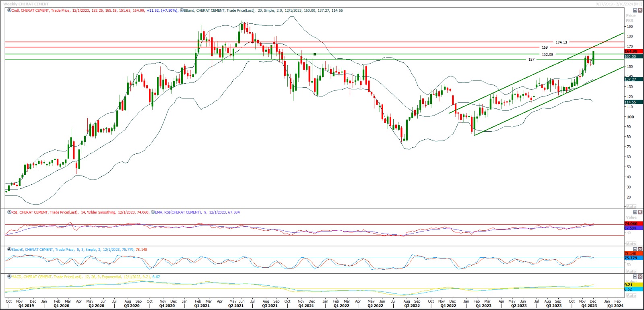This screenshot has width=644, height=310.
Task: Click the MACD indicator clock icon
Action: (x=9, y=277)
